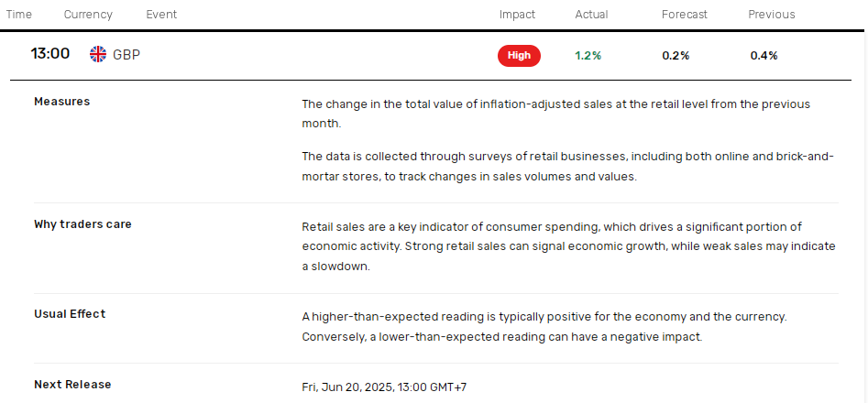The height and width of the screenshot is (403, 868).
Task: Click the forecast value 0.2%
Action: coord(676,55)
